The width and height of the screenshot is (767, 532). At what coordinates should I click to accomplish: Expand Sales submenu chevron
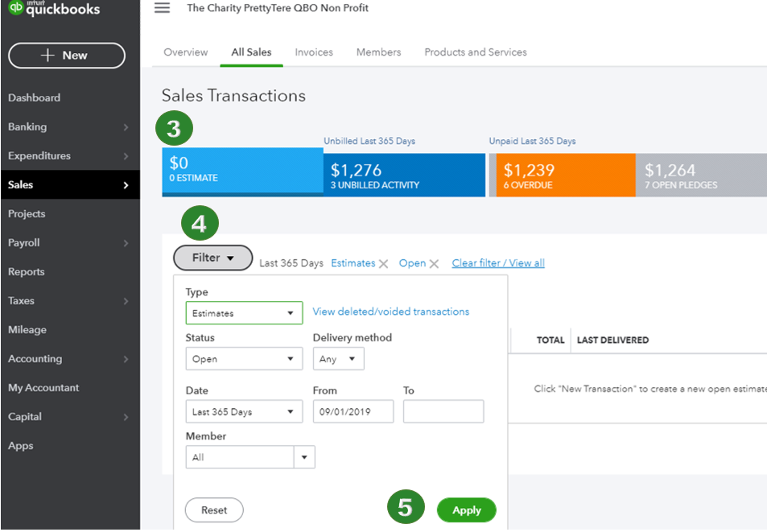126,185
